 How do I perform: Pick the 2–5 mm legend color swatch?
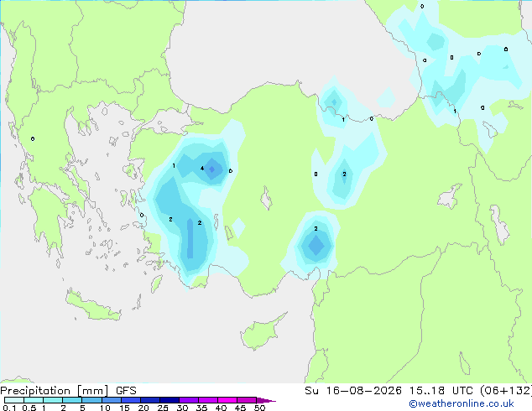click(72, 400)
